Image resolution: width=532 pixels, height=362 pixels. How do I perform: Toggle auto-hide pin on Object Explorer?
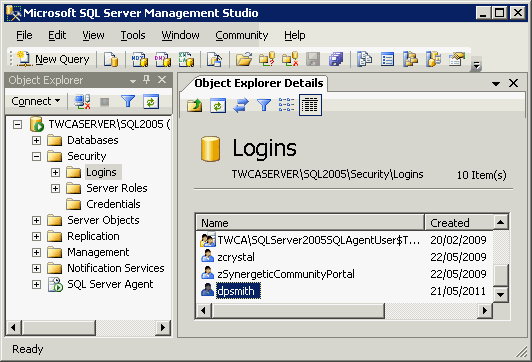(x=147, y=80)
